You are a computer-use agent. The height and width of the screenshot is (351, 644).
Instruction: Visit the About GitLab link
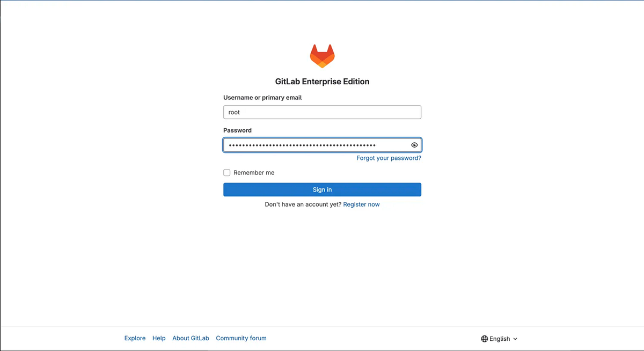click(x=191, y=338)
